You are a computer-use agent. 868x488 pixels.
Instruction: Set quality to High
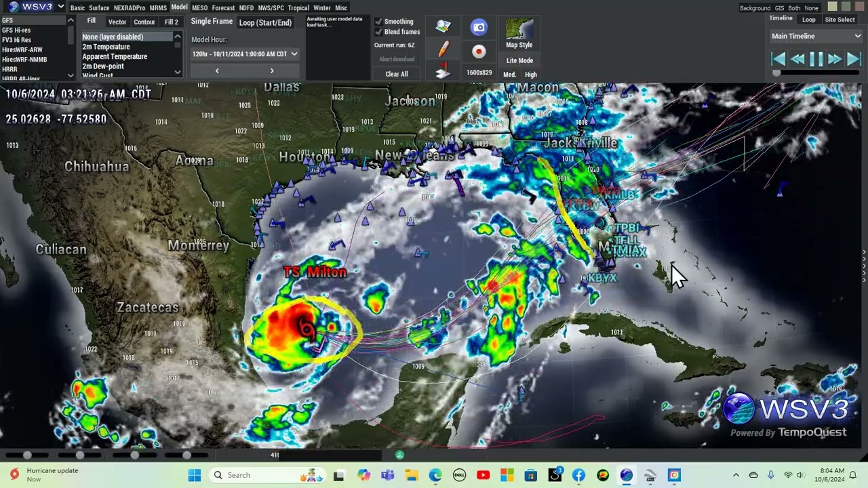coord(531,75)
